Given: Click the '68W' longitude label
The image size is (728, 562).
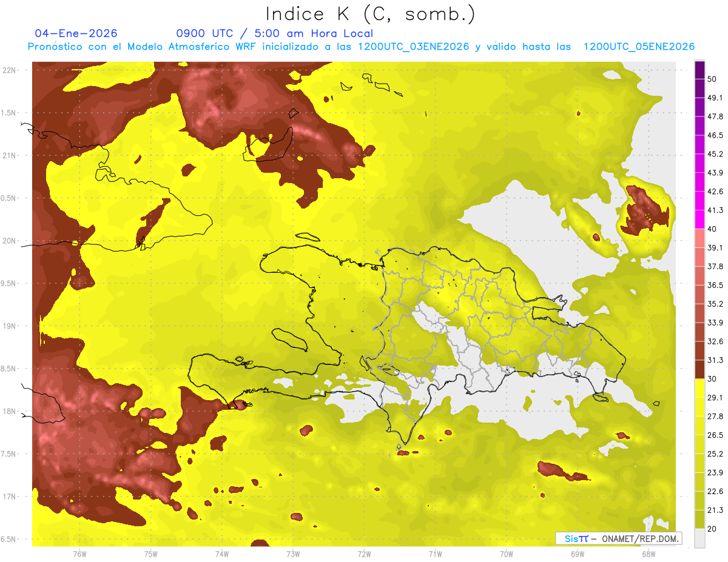Looking at the screenshot, I should [649, 554].
